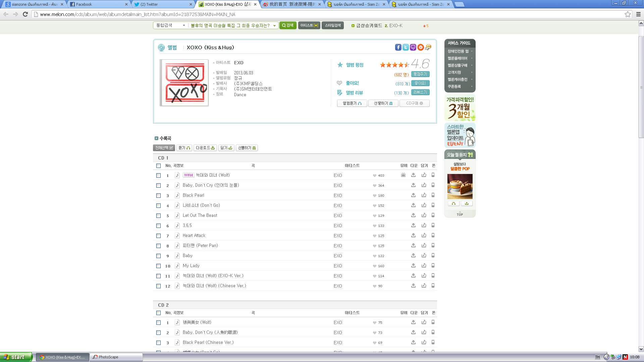Viewport: 644px width, 362px height.
Task: Click the phone icon for the Heart Attack track
Action: pos(433,235)
